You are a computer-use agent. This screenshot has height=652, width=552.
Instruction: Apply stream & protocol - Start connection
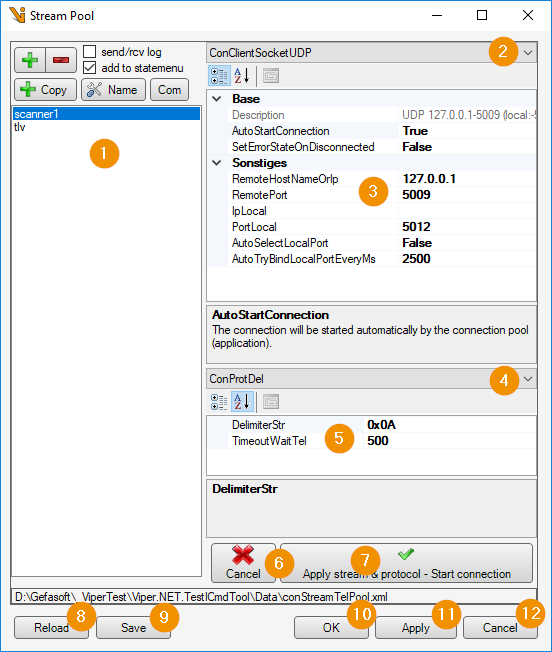pos(407,563)
